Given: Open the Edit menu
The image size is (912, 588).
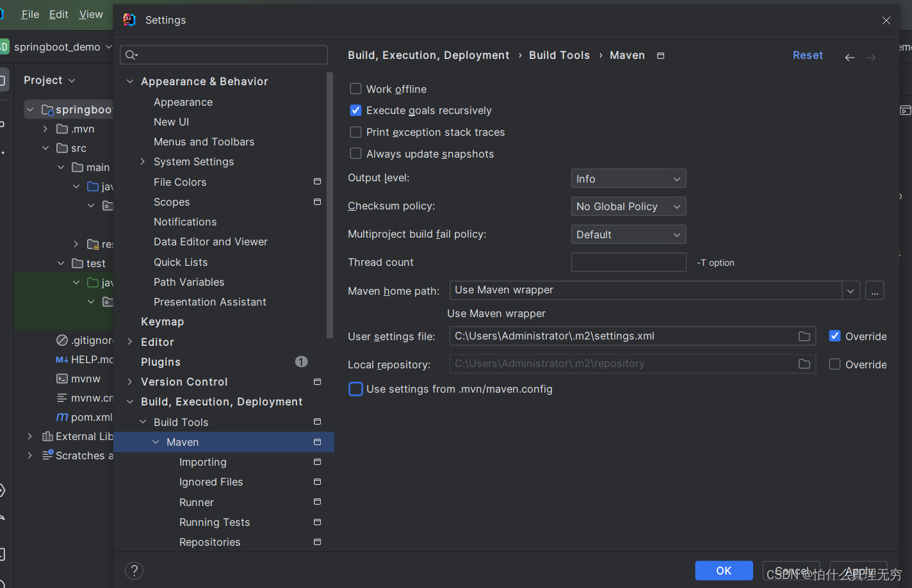Looking at the screenshot, I should 59,14.
